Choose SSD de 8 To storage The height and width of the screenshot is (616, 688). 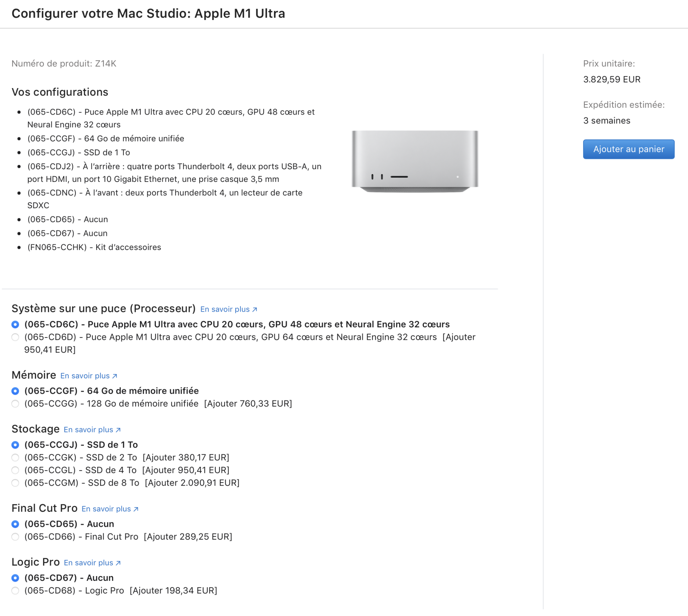pos(15,483)
